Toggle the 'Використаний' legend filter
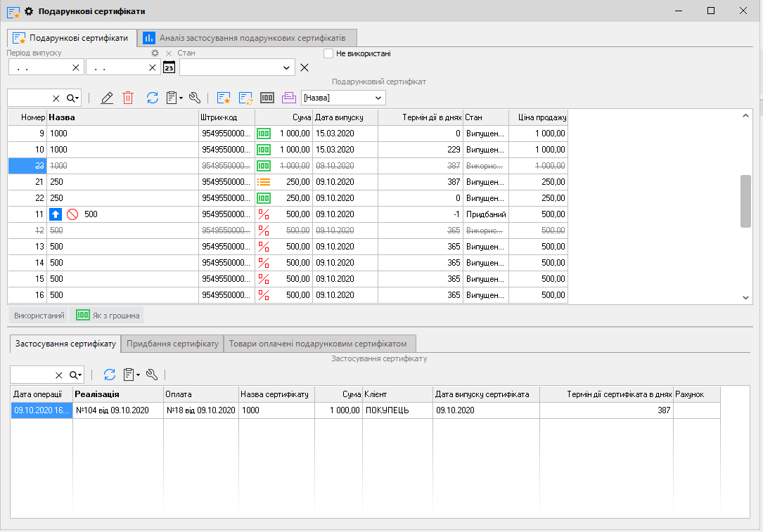 tap(39, 316)
